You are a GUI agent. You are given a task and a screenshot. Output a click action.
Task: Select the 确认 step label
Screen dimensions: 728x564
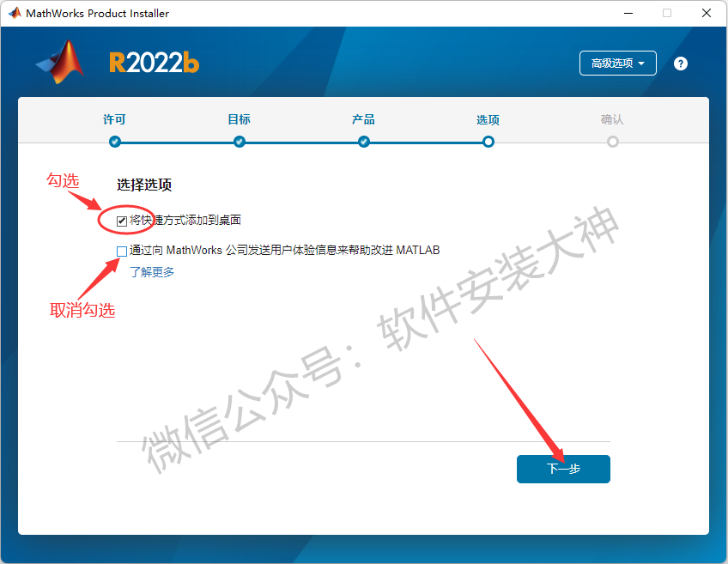click(612, 120)
